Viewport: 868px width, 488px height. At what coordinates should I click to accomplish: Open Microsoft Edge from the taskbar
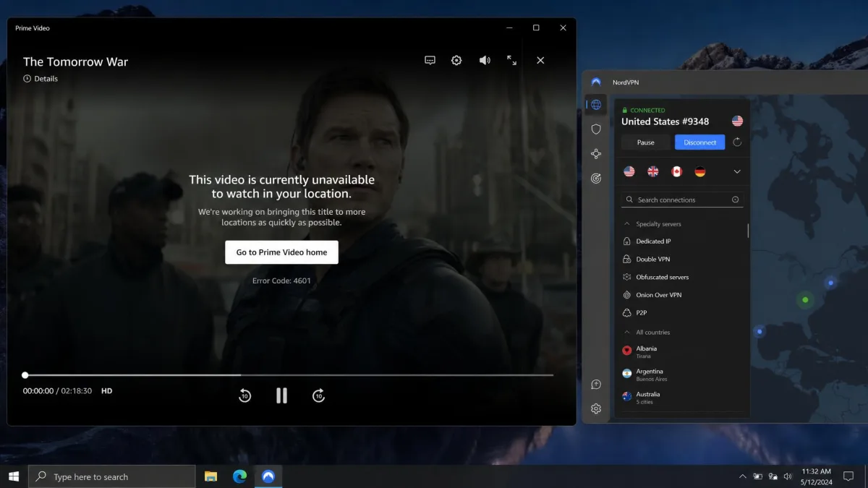(239, 476)
